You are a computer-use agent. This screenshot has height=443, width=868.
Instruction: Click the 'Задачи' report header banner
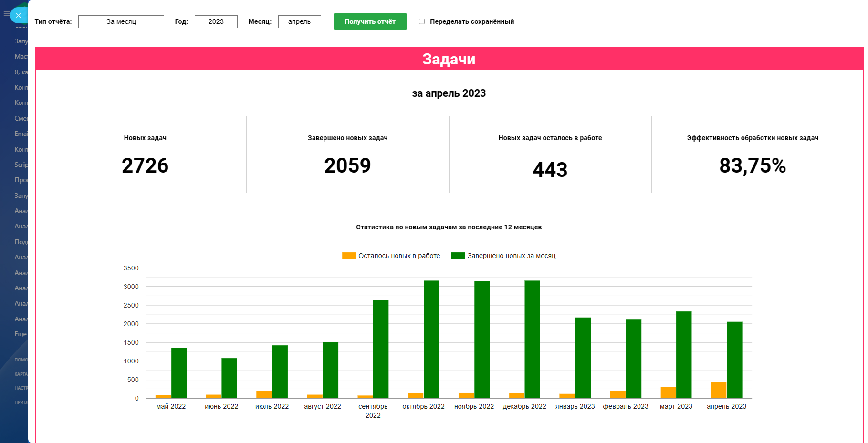449,59
